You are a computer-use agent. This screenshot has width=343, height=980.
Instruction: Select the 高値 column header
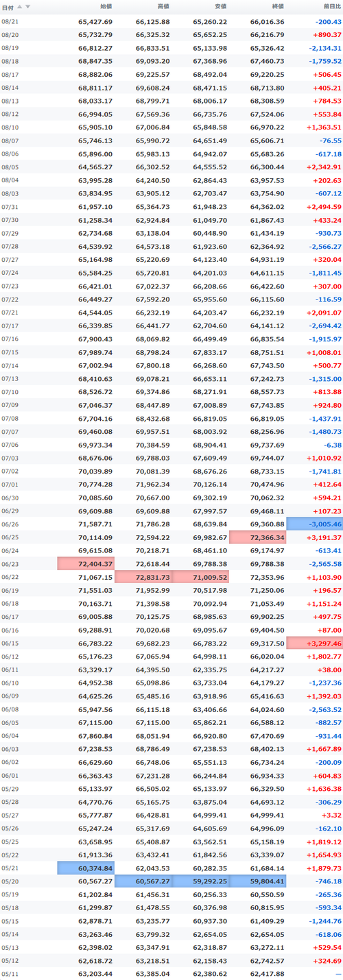[163, 6]
